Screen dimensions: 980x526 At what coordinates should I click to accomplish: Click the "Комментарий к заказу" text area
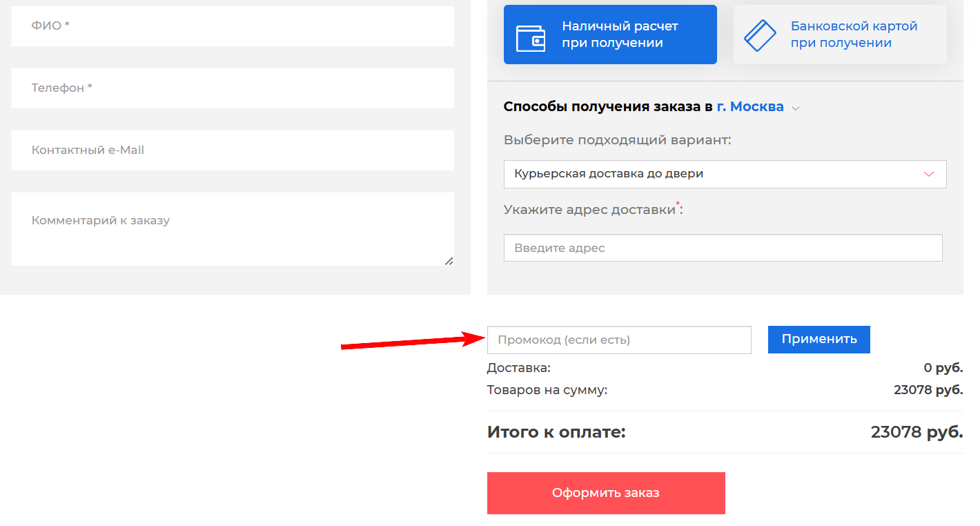232,229
